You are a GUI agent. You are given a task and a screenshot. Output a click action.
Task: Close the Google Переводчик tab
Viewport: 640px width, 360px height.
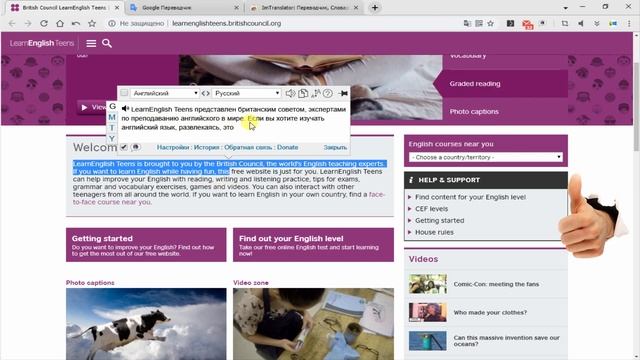point(236,8)
